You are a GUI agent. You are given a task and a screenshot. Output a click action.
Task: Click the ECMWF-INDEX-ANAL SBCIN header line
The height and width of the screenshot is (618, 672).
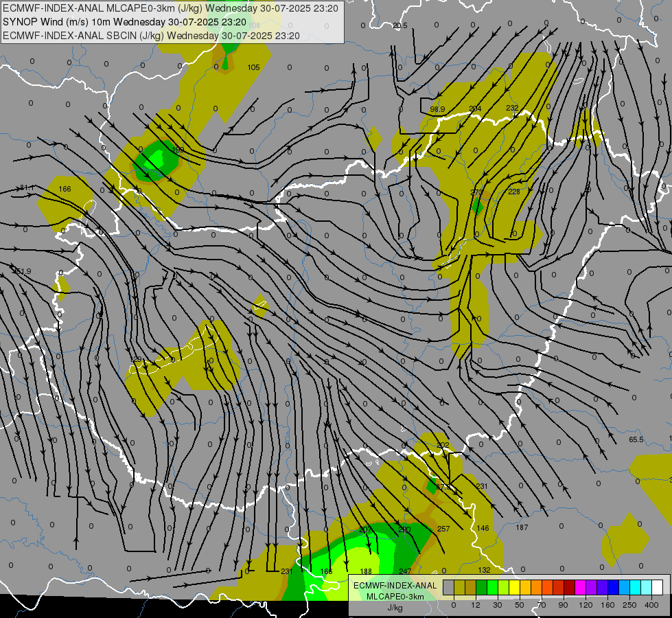[151, 36]
